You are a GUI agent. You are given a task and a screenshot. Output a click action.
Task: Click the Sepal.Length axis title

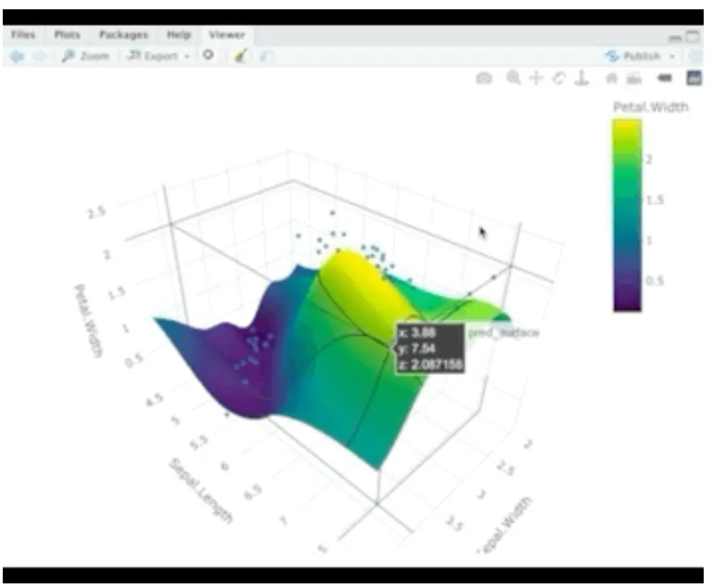point(200,491)
